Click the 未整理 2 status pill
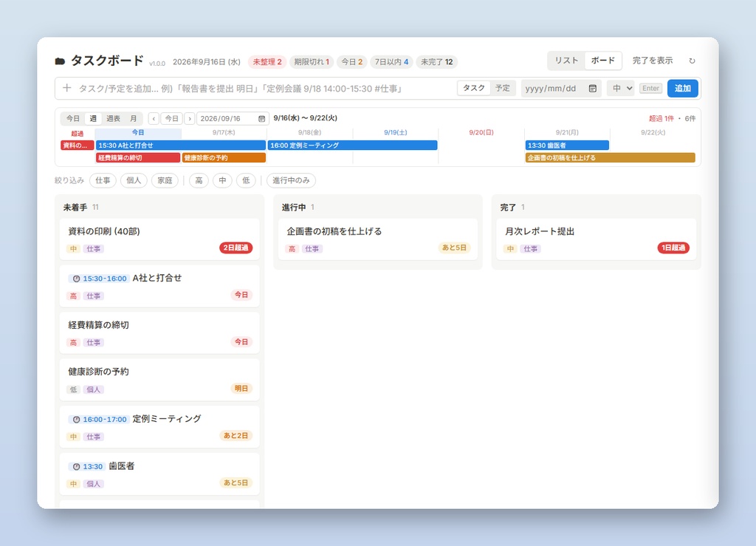Screen dimensions: 756x546 tap(267, 62)
